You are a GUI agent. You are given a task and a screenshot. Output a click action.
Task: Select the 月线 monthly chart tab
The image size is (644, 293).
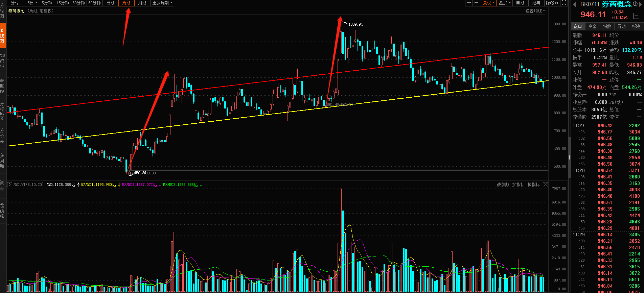pos(142,3)
